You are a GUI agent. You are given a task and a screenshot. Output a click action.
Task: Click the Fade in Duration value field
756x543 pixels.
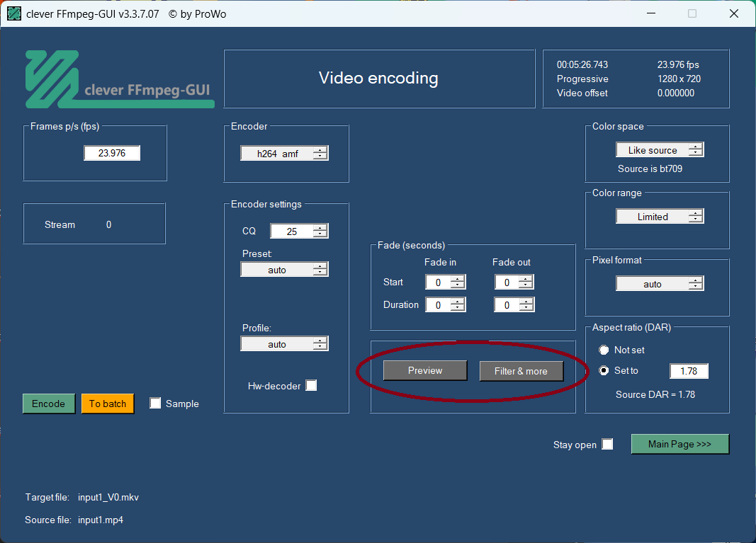click(438, 305)
